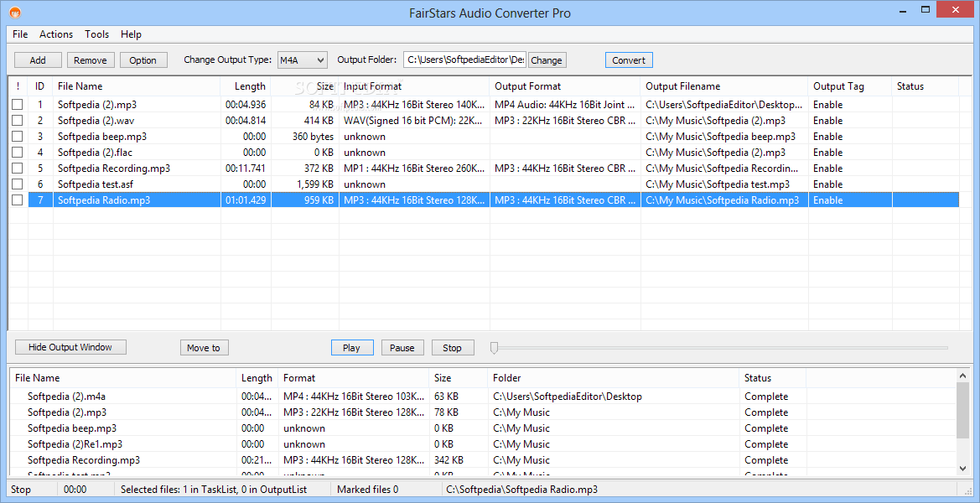Click Change next to Output Folder
980x503 pixels.
[547, 60]
